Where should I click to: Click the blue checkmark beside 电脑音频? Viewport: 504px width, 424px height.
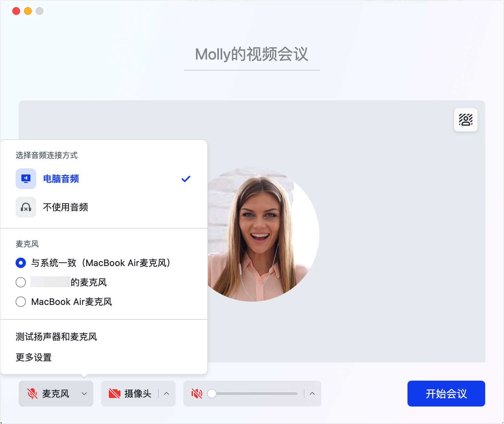tap(186, 179)
